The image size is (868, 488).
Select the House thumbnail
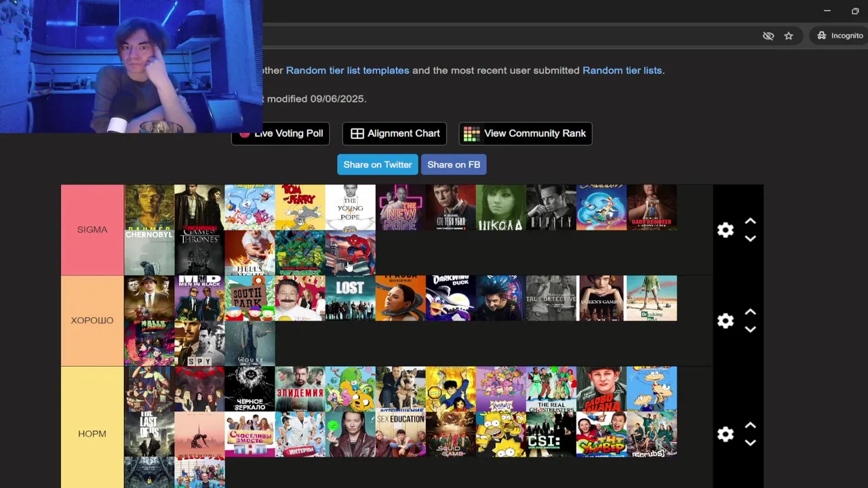pos(250,344)
